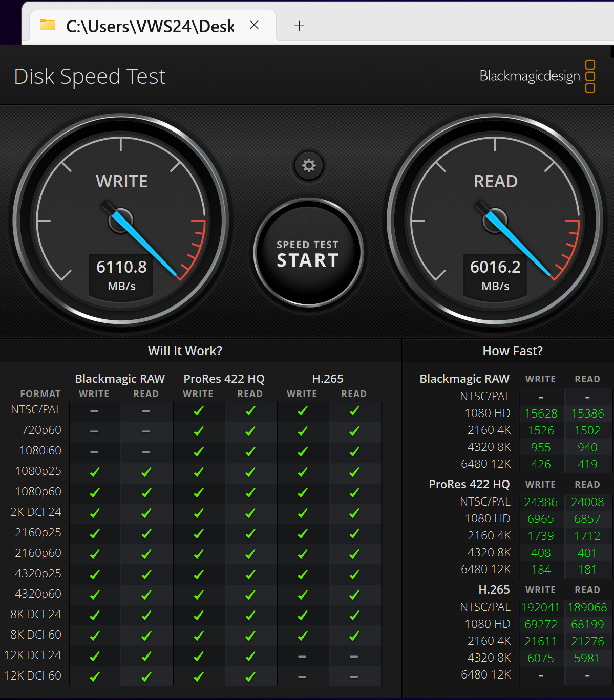
Task: Click the NTSC/PAL H.265 read checkmark
Action: pos(354,411)
